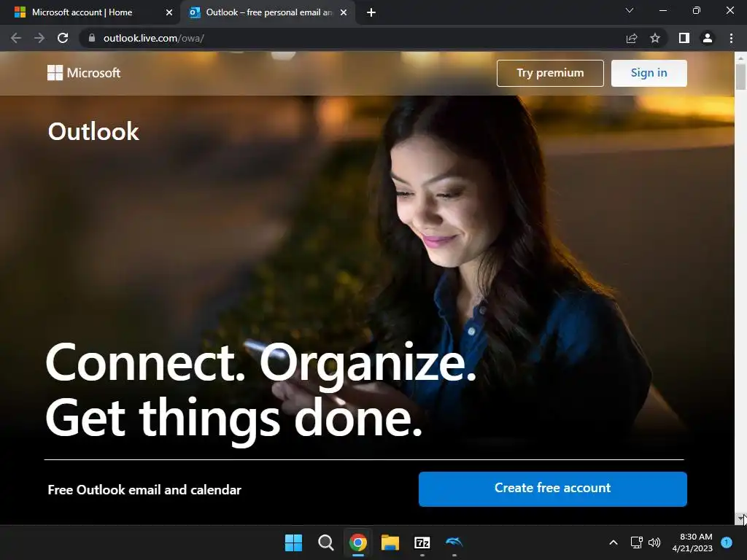Open the dolphin app in taskbar
This screenshot has height=560, width=747.
(x=454, y=542)
